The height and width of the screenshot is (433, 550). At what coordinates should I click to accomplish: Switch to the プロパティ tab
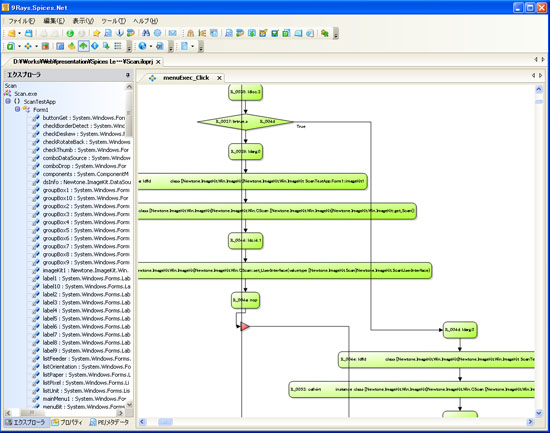pos(67,422)
